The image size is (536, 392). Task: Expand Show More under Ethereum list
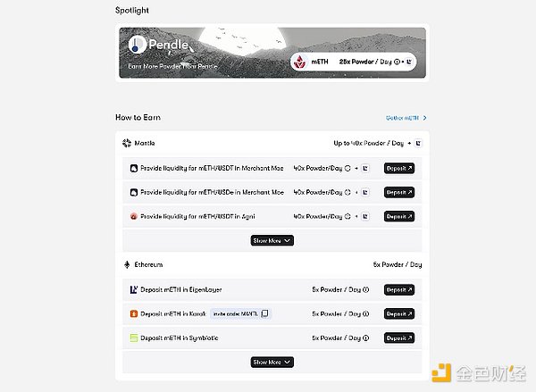(272, 362)
